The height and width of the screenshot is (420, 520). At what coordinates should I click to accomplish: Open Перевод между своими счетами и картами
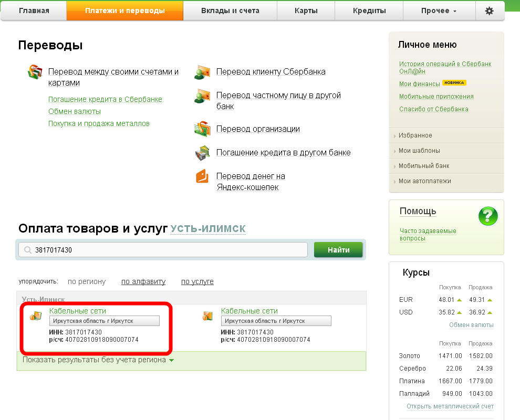coord(113,77)
